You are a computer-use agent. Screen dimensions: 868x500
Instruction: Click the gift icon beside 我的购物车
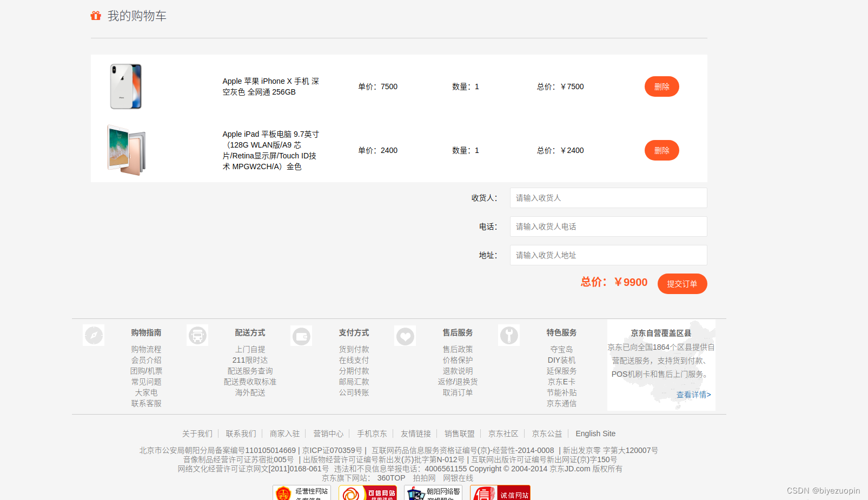96,16
